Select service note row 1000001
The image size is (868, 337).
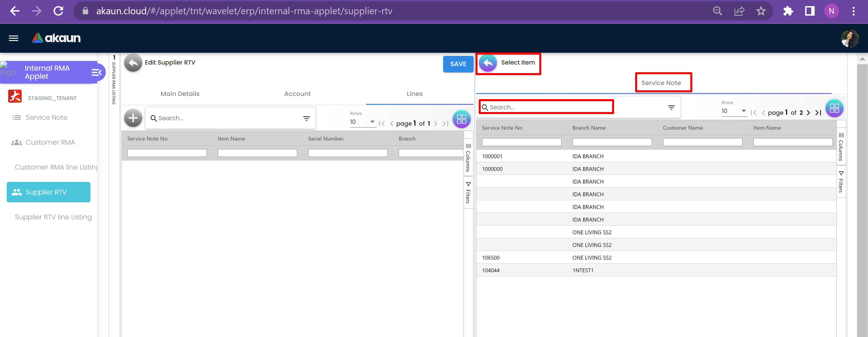coord(492,156)
